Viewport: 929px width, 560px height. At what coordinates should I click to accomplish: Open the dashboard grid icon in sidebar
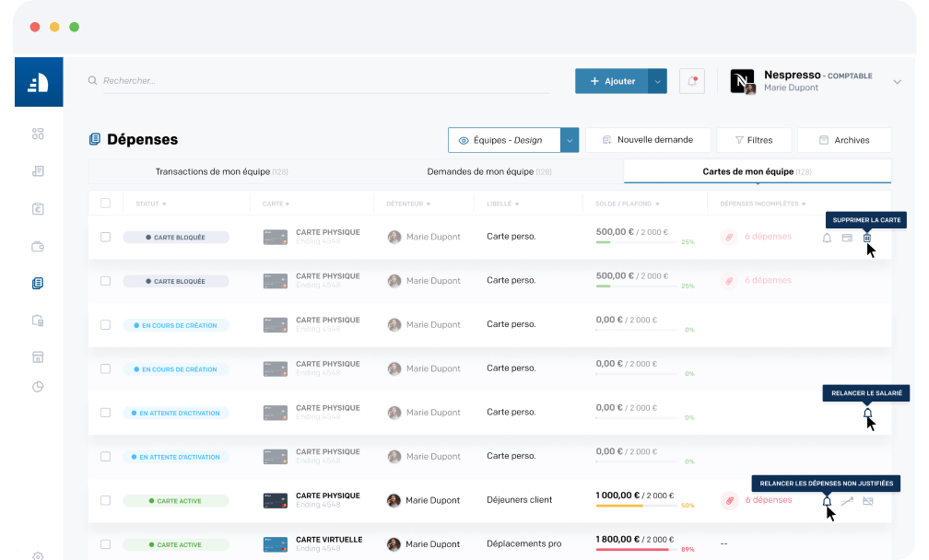click(x=38, y=134)
